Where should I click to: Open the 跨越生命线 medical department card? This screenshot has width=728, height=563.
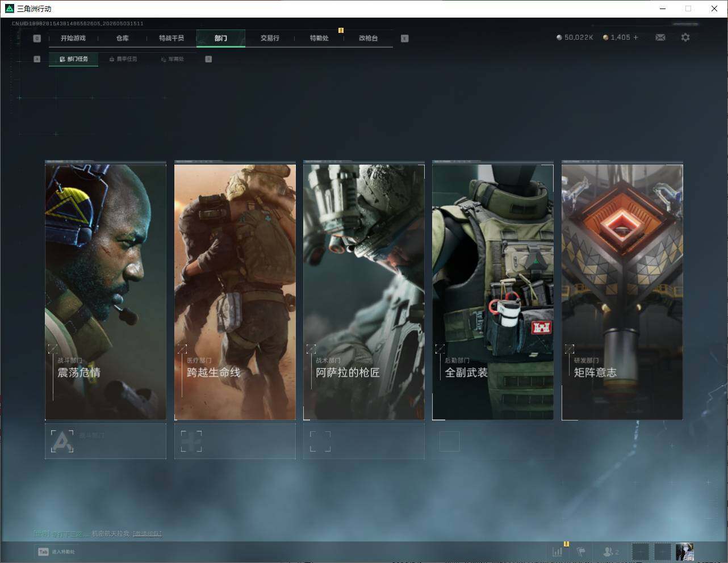tap(235, 292)
